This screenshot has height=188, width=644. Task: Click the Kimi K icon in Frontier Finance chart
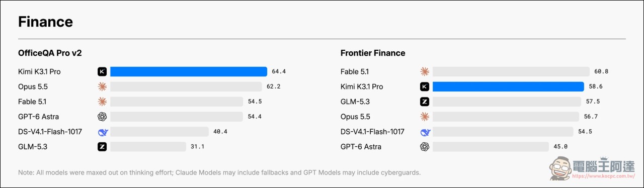pyautogui.click(x=425, y=87)
